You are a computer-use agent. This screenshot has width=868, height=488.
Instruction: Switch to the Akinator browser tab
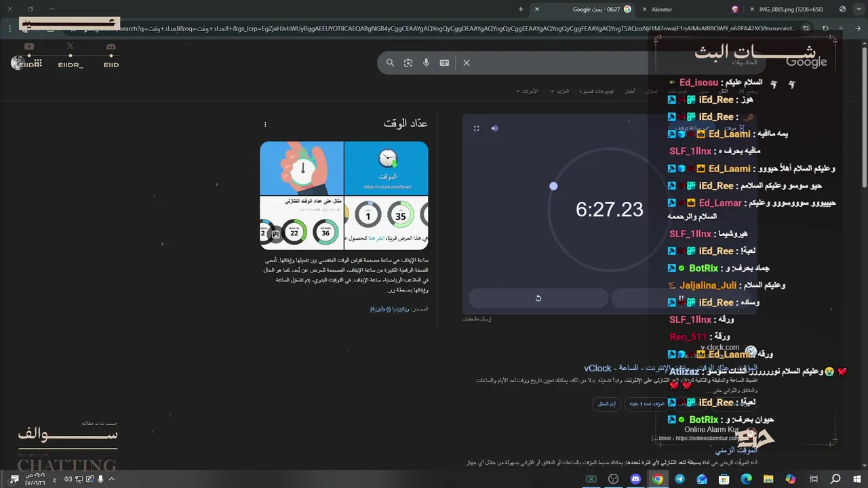point(692,9)
